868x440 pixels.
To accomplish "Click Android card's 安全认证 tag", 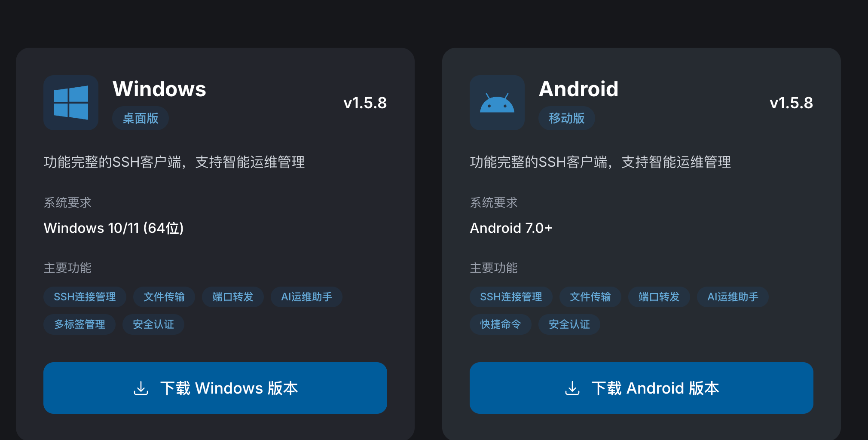I will (x=569, y=324).
